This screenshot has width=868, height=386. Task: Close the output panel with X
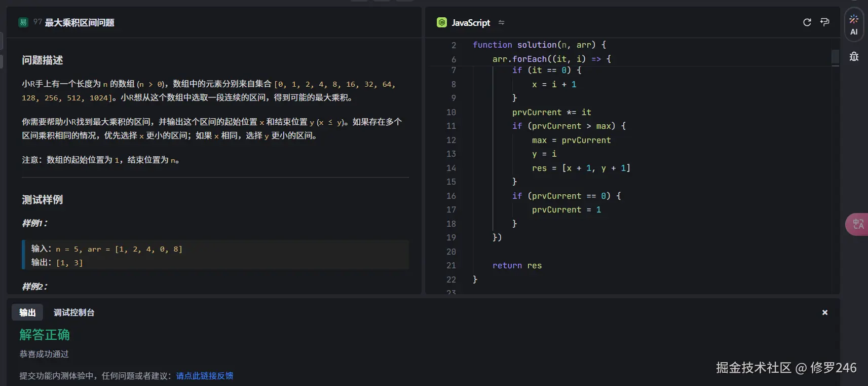point(825,312)
